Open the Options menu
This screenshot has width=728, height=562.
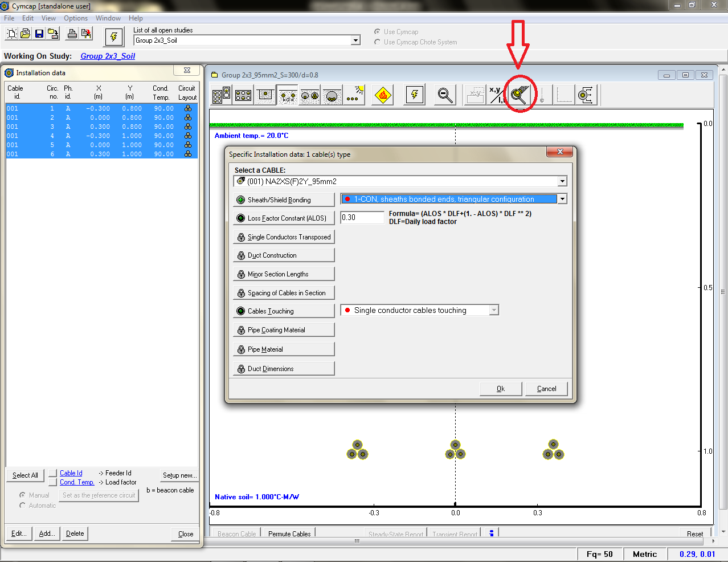pyautogui.click(x=76, y=18)
